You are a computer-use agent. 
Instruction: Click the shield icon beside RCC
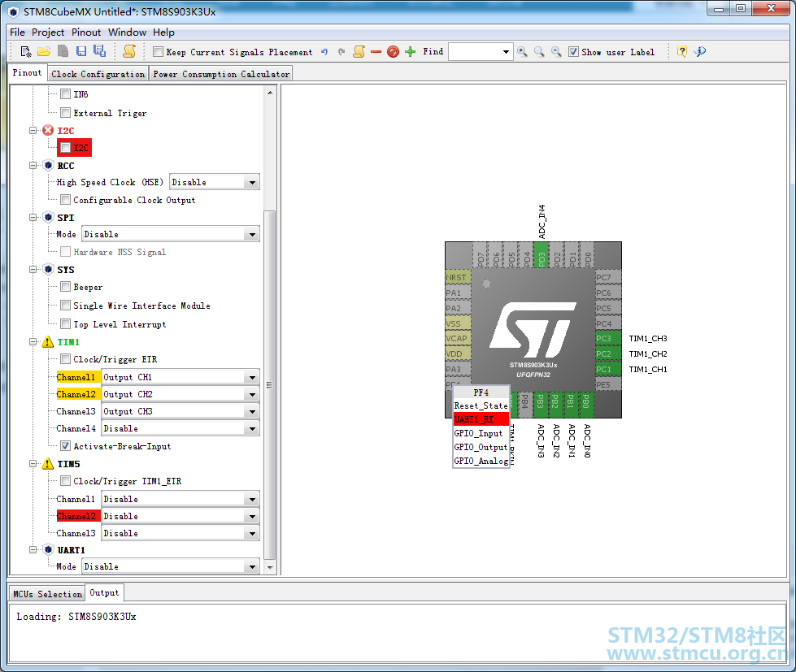48,165
